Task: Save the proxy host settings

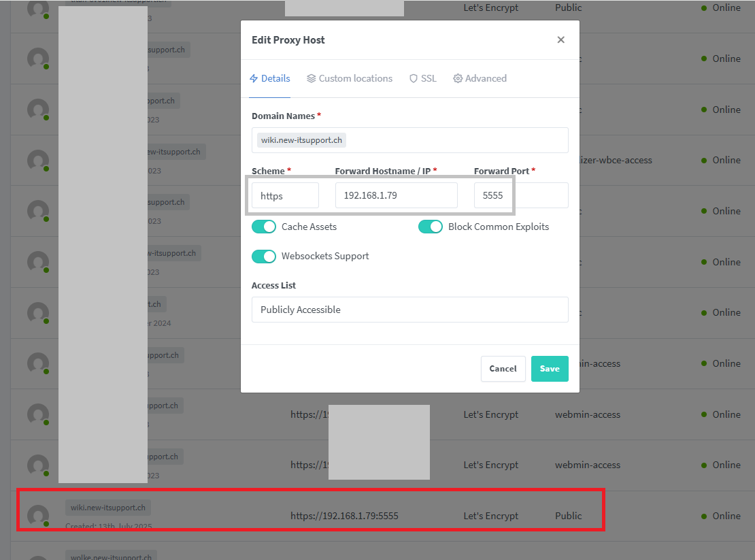Action: point(549,369)
